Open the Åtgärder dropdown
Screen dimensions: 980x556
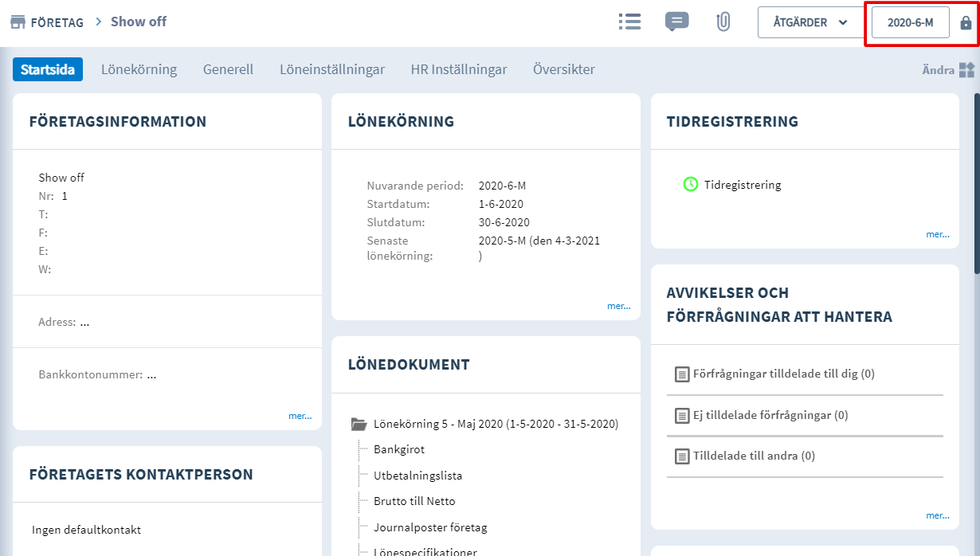point(809,22)
